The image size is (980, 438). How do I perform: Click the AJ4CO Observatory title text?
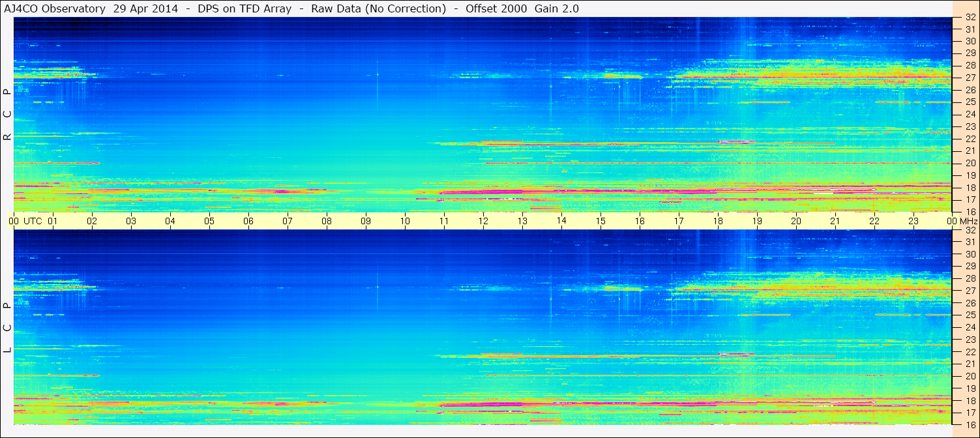point(55,8)
